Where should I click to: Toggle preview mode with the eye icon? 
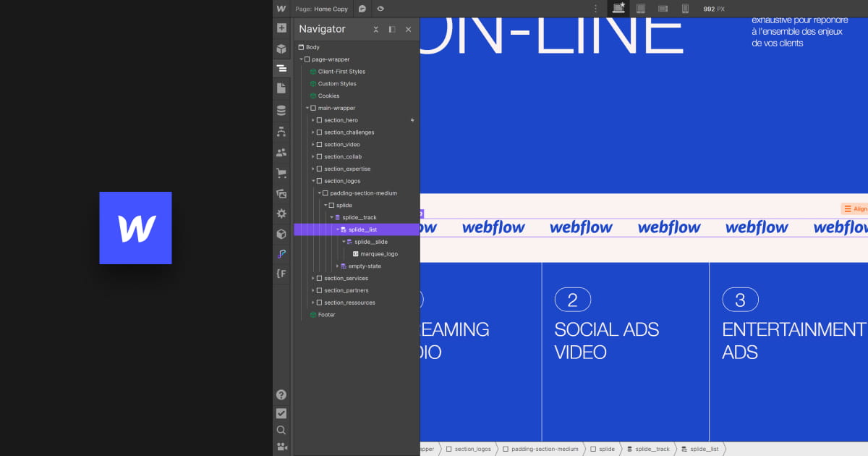(380, 9)
